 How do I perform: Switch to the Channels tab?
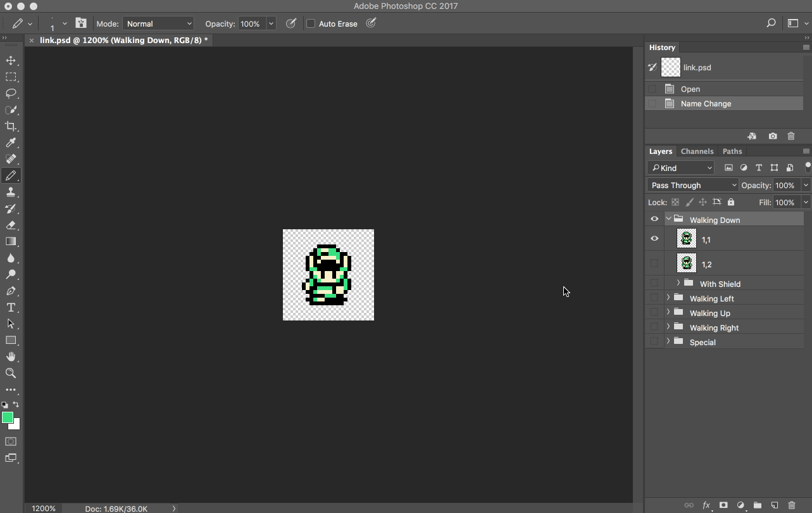click(x=697, y=151)
